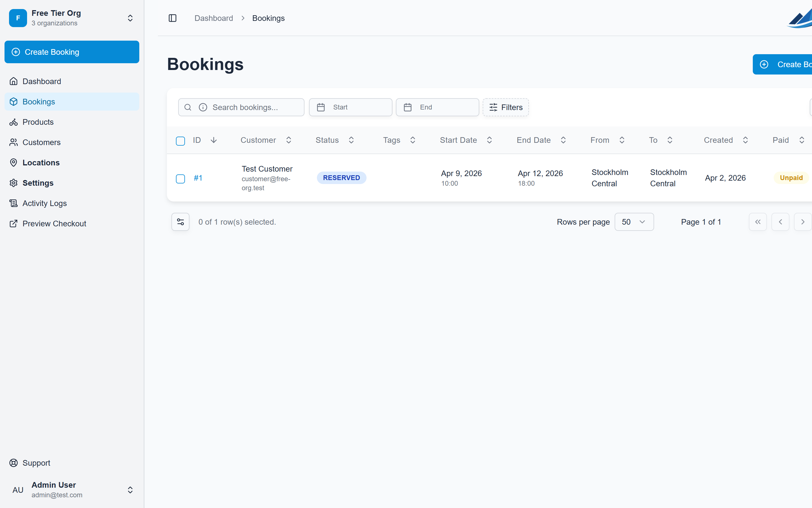Image resolution: width=812 pixels, height=508 pixels.
Task: Click the Free Tier Org avatar
Action: click(18, 18)
